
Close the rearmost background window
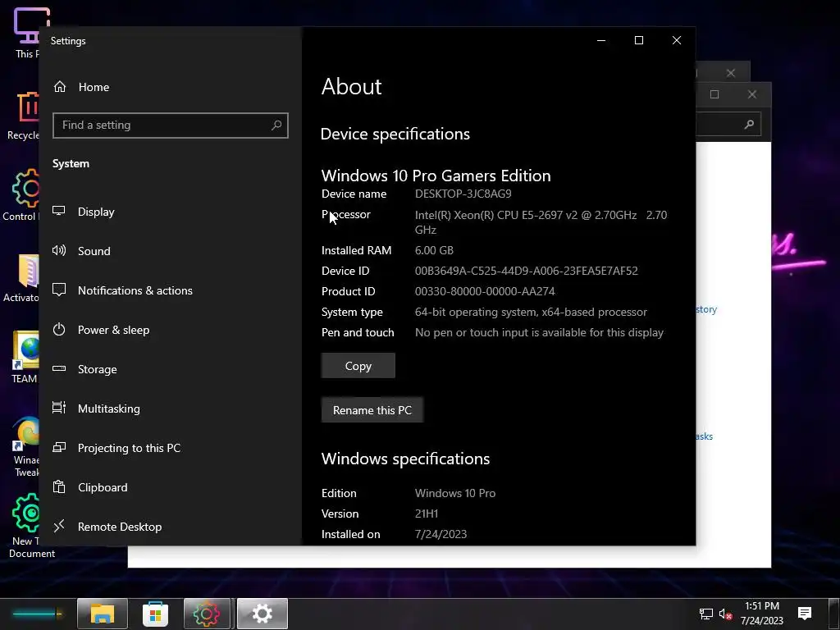(731, 73)
